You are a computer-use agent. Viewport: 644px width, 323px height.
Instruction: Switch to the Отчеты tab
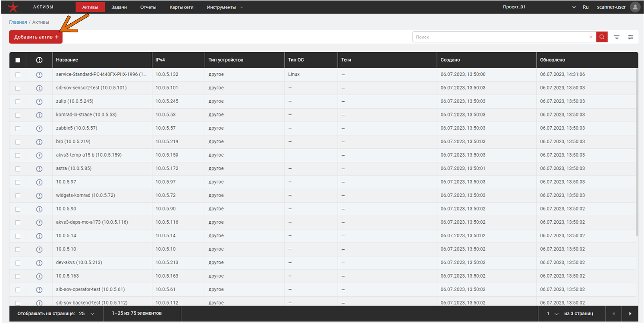pyautogui.click(x=148, y=7)
